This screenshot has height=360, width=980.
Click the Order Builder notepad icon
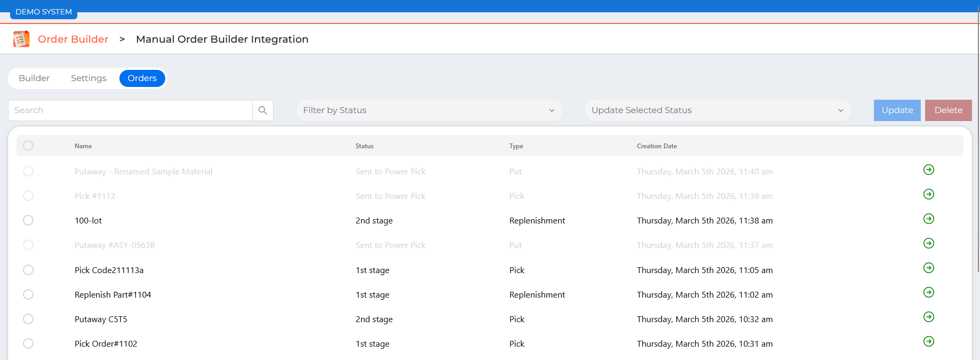click(21, 39)
